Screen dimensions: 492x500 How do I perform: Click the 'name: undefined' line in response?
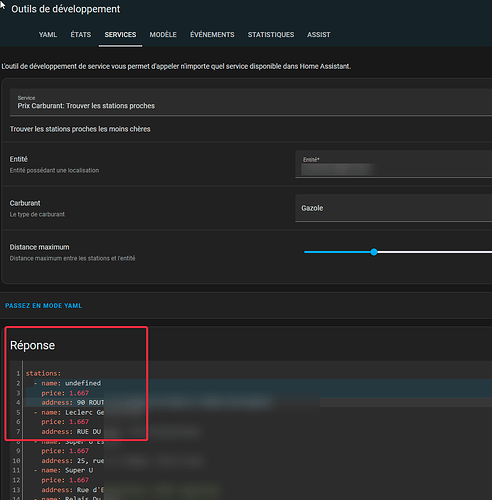pos(67,383)
